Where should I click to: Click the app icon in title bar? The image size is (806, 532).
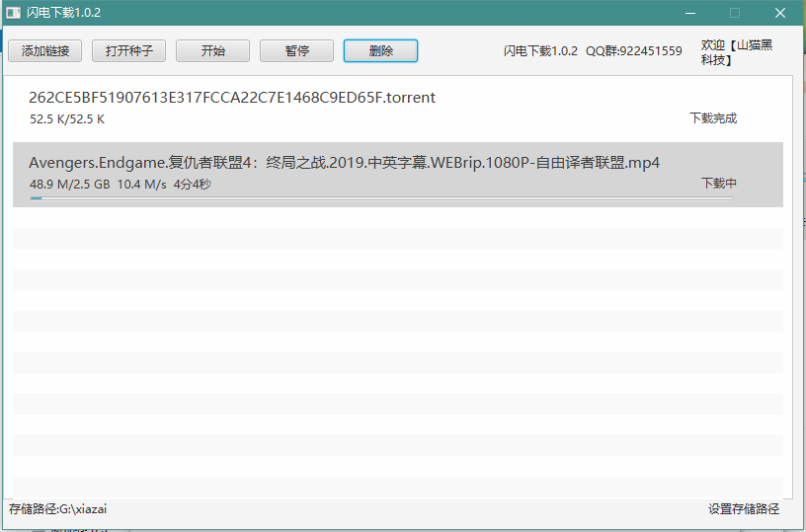tap(14, 13)
